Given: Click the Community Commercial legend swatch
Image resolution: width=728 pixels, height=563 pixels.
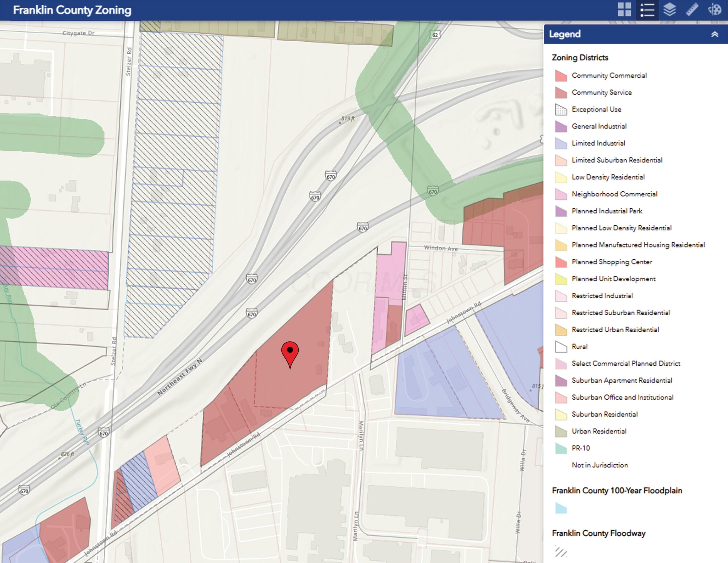Looking at the screenshot, I should point(561,75).
